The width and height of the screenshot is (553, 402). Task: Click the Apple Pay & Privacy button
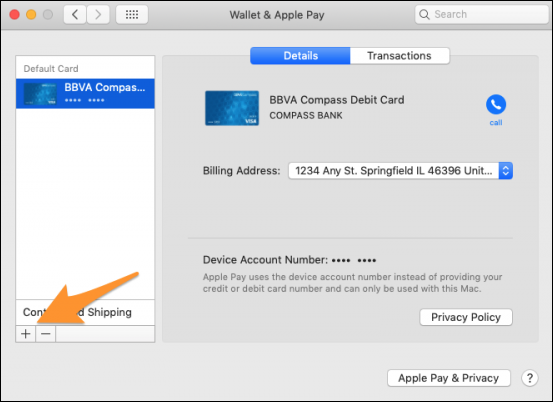pyautogui.click(x=449, y=378)
